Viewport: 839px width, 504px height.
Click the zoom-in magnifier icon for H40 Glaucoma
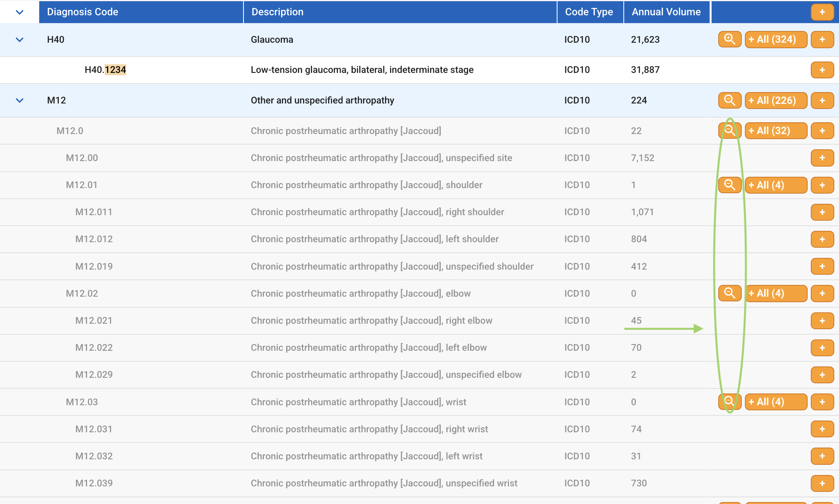pos(730,39)
